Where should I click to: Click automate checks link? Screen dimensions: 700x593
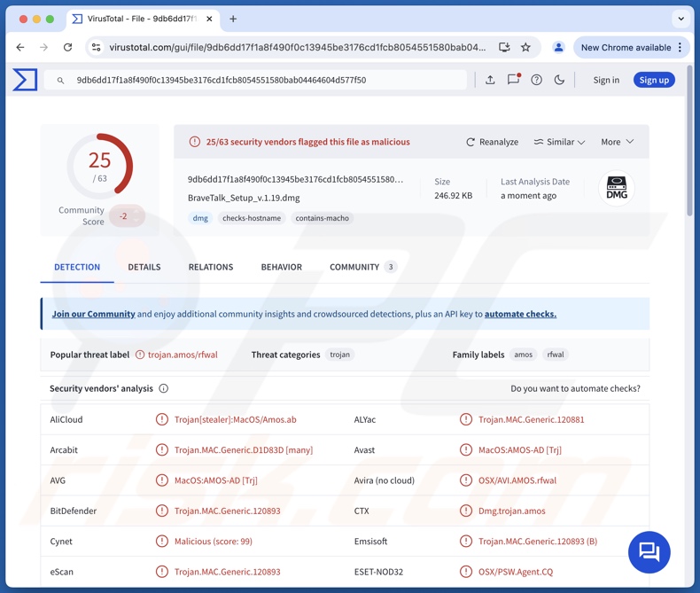click(x=520, y=314)
